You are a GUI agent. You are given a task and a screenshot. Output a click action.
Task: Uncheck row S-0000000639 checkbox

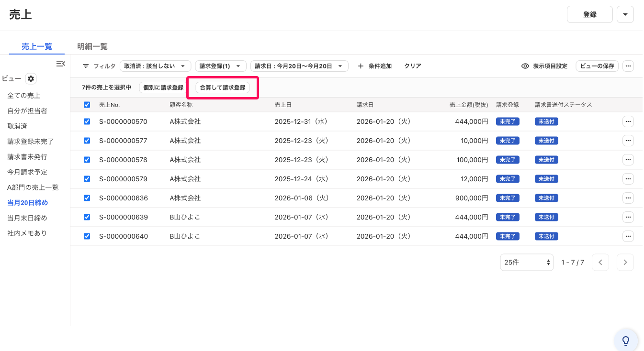point(87,217)
